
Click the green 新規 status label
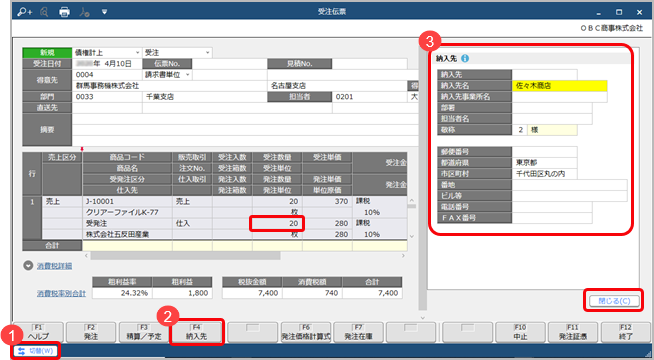47,53
